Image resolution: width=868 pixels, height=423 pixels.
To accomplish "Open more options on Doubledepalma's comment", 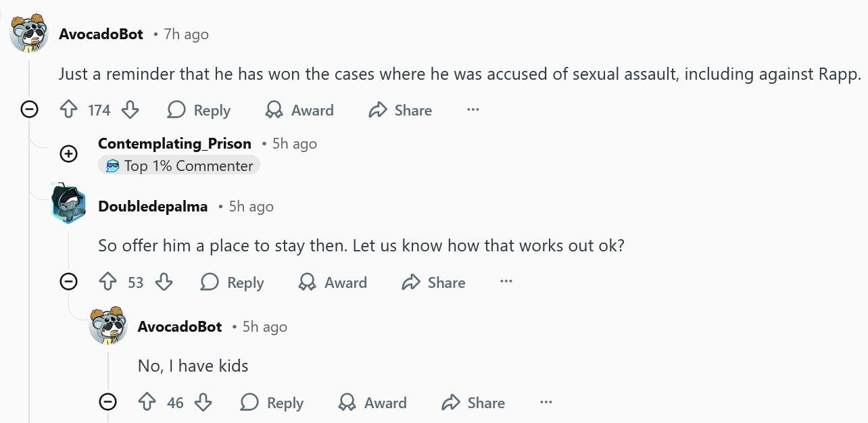I will 506,281.
